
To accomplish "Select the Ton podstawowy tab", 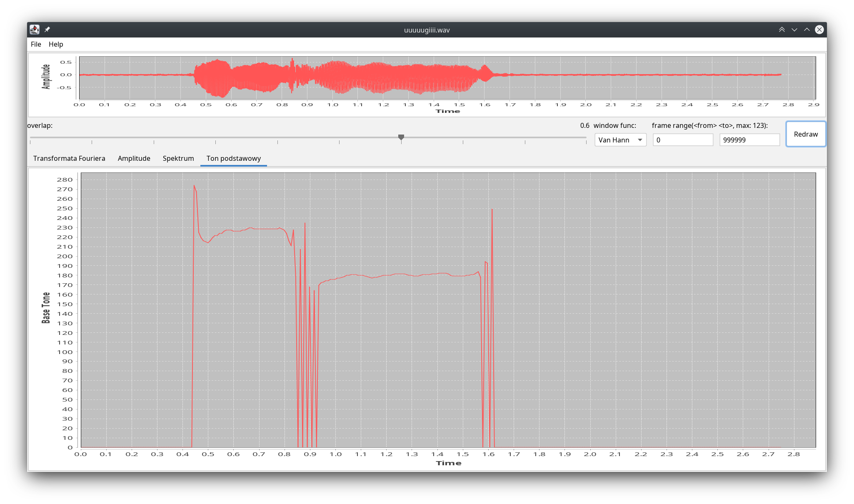I will click(x=233, y=158).
